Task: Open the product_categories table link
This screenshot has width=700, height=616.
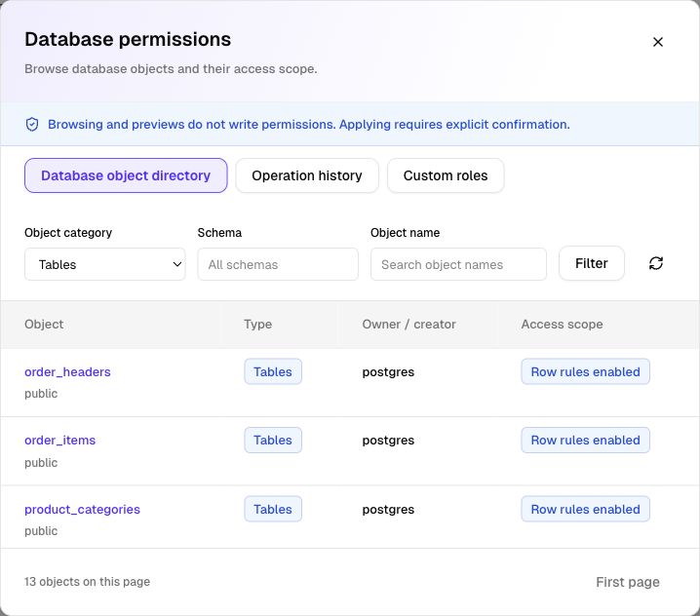Action: (82, 510)
